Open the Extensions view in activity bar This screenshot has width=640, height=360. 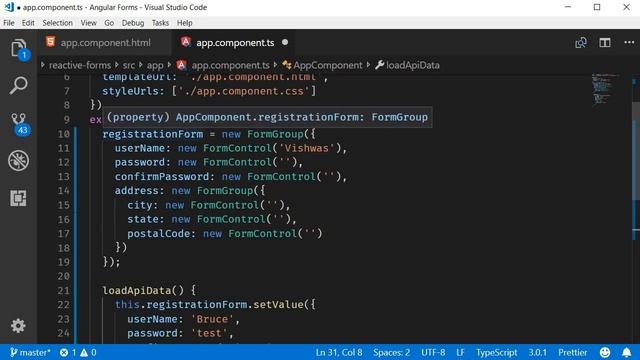tap(18, 198)
